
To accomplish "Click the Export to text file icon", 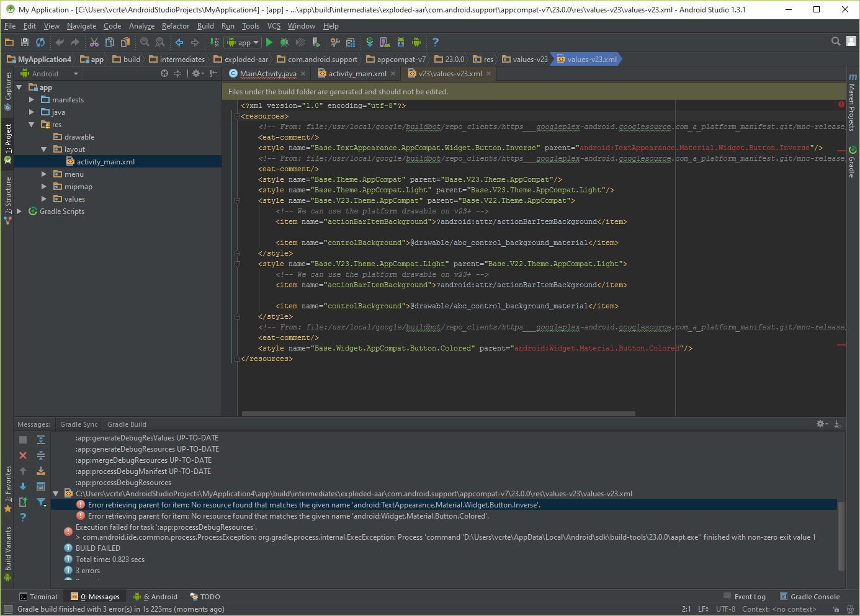I will [x=23, y=502].
